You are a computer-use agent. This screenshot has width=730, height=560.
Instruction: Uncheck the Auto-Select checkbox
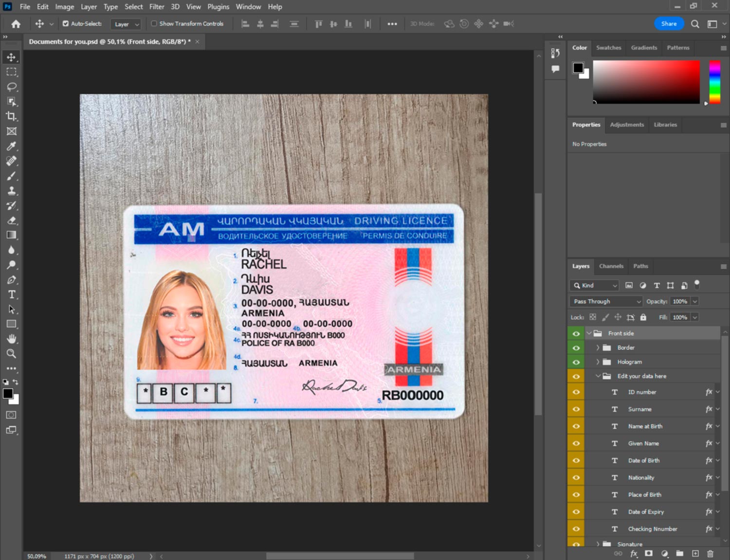tap(66, 23)
